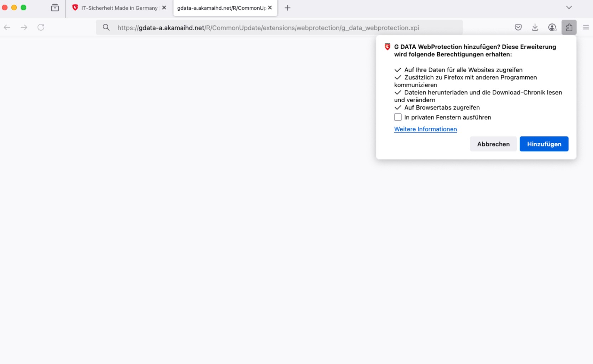Viewport: 593px width, 364px height.
Task: Click 'Auf Ihre Daten für alle Websites zugreifen' text
Action: pos(463,70)
